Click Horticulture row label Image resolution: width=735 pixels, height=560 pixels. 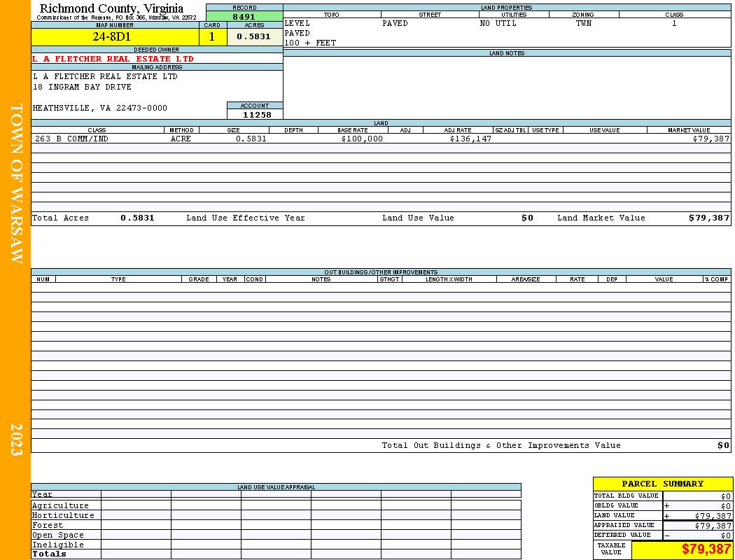point(63,515)
